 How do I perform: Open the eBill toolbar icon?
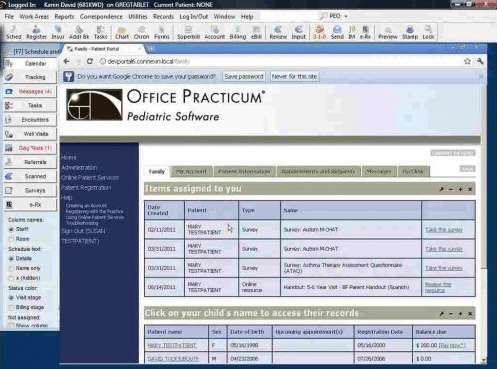coord(256,32)
